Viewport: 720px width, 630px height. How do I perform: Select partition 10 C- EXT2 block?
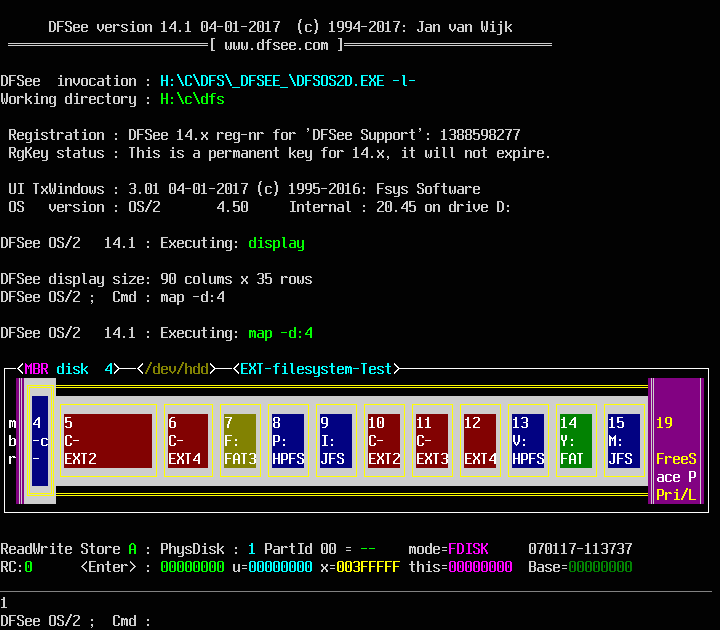point(384,441)
